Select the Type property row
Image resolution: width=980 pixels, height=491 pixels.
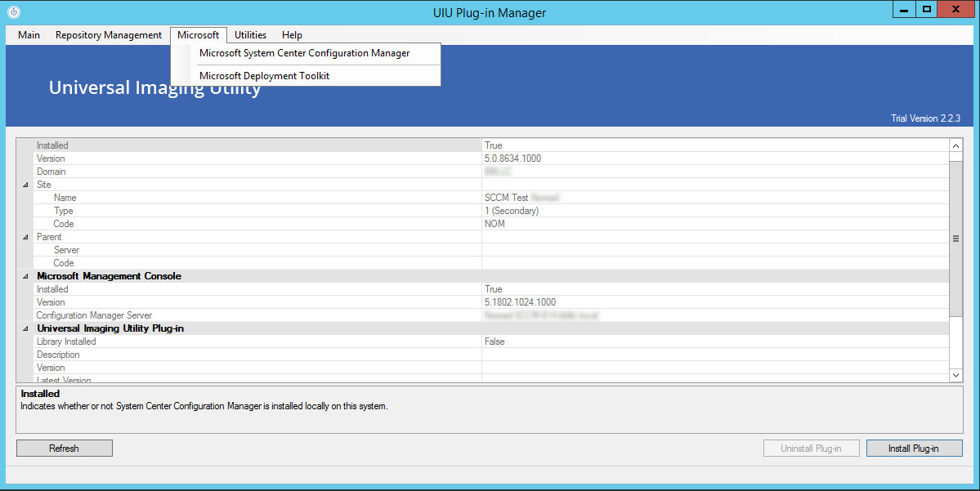tap(490, 211)
